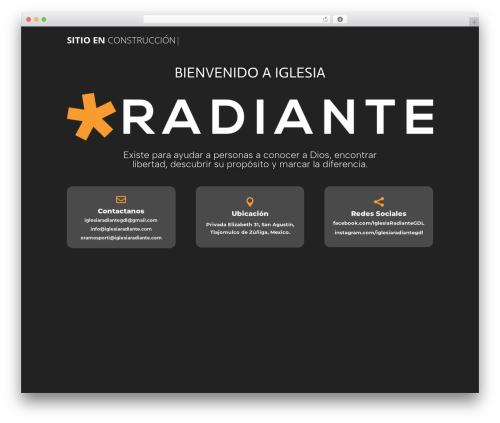Reload the page with the refresh icon
Viewport: 500px width, 423px height.
(325, 19)
